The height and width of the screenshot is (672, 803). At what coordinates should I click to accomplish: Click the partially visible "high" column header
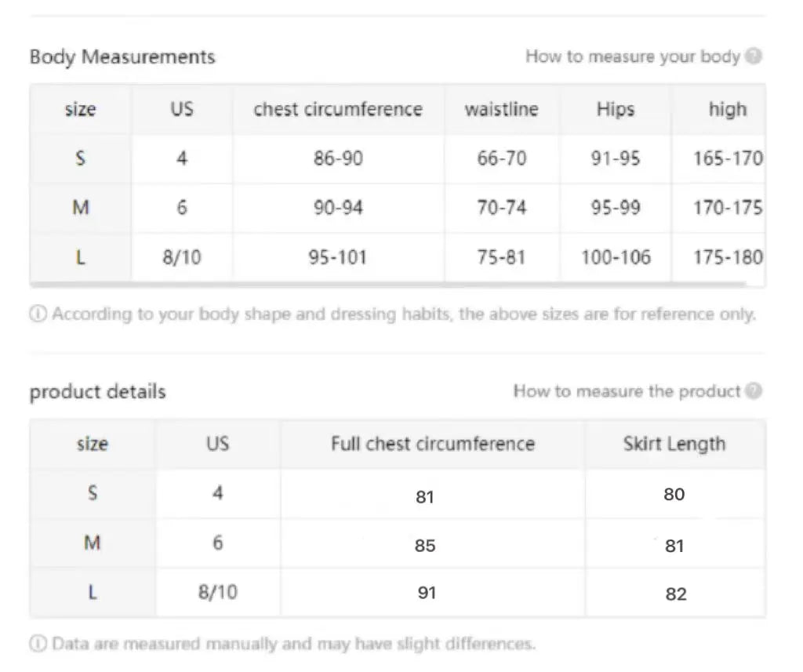727,109
